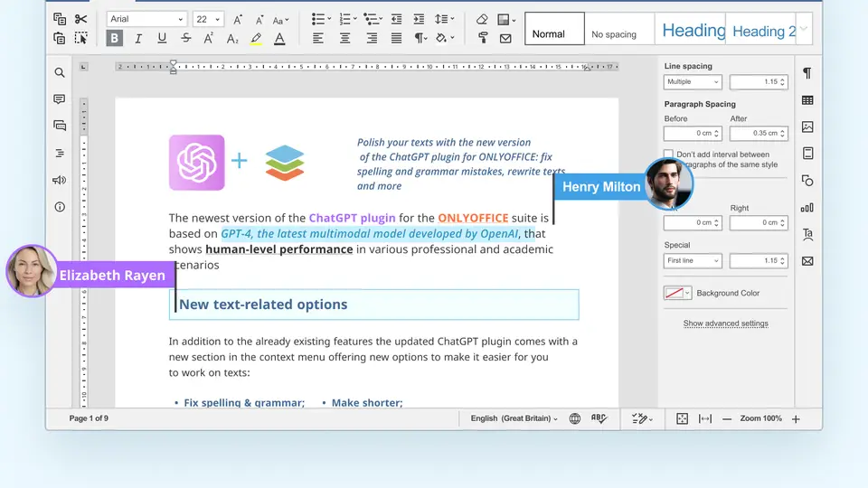The width and height of the screenshot is (868, 488).
Task: Click Show advanced settings link
Action: [x=726, y=324]
